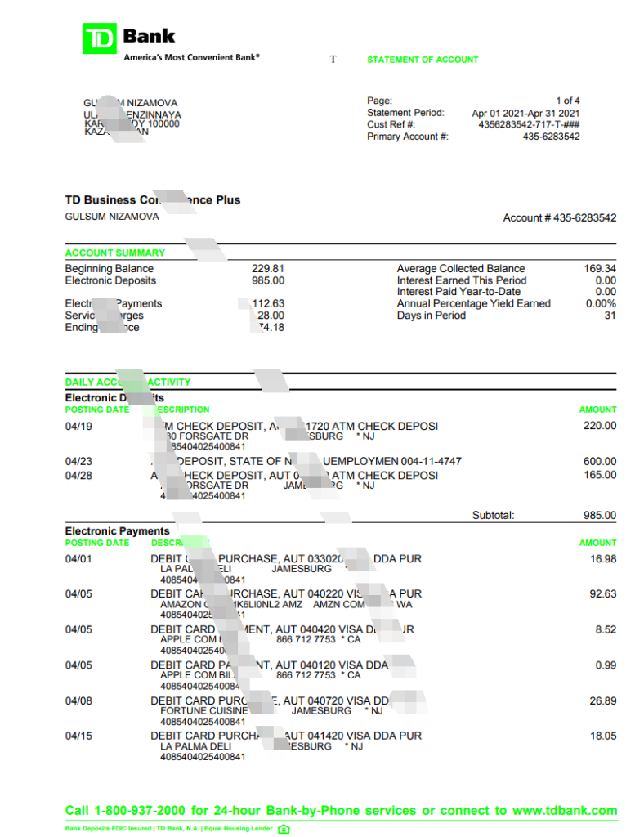This screenshot has height=837, width=644.
Task: Click the ACCOUNT SUMMARY heading
Action: 114,253
